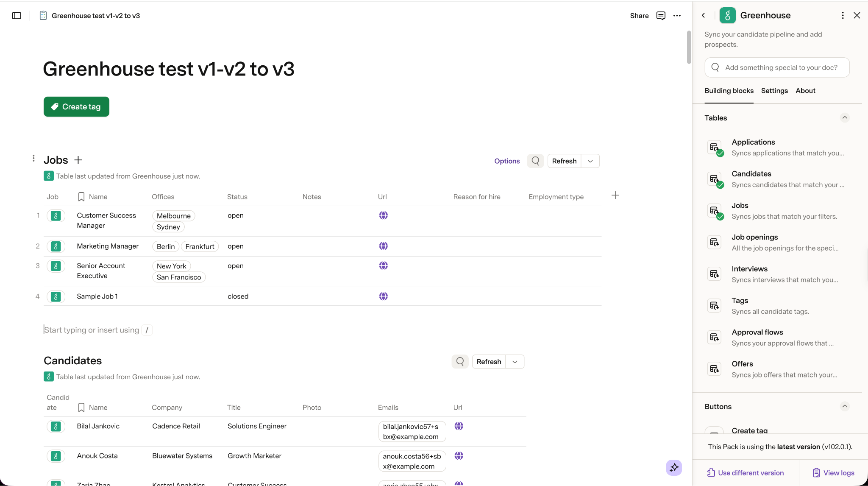
Task: Click the Offers table block icon
Action: 715,369
